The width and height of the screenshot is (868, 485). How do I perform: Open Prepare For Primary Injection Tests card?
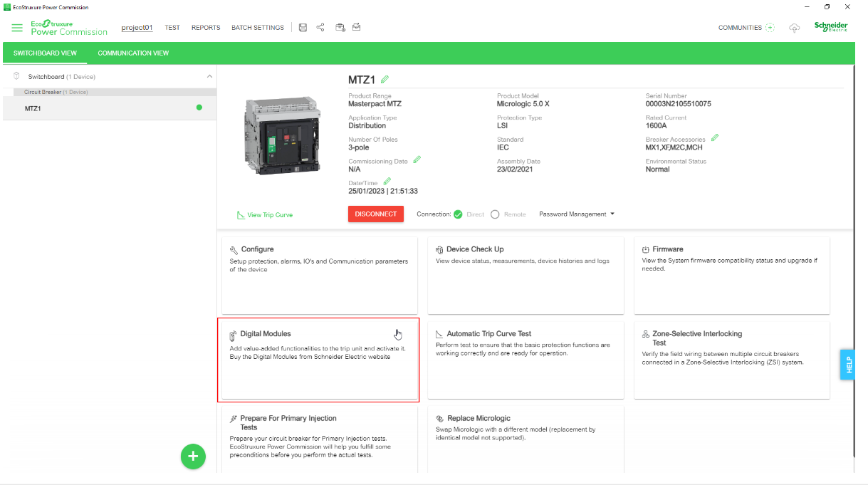pyautogui.click(x=320, y=439)
